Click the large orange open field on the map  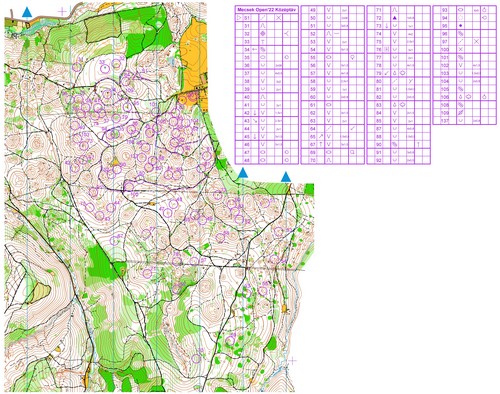[193, 60]
